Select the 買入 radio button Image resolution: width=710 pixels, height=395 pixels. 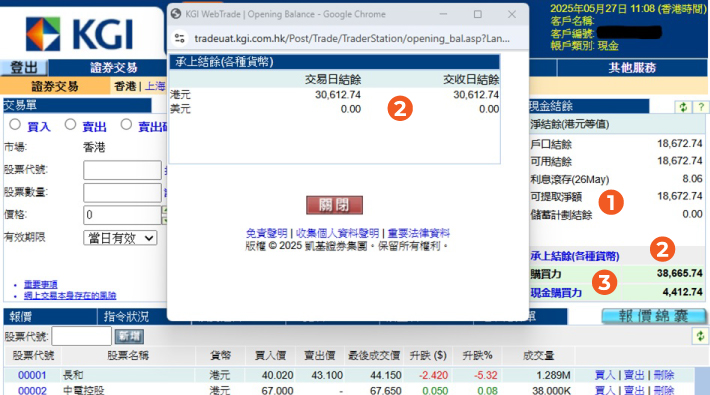tap(15, 124)
